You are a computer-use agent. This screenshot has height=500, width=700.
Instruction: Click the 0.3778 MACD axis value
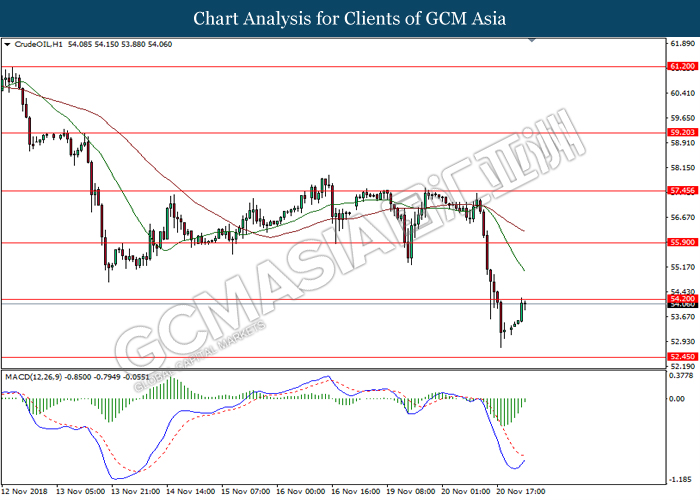pos(682,375)
